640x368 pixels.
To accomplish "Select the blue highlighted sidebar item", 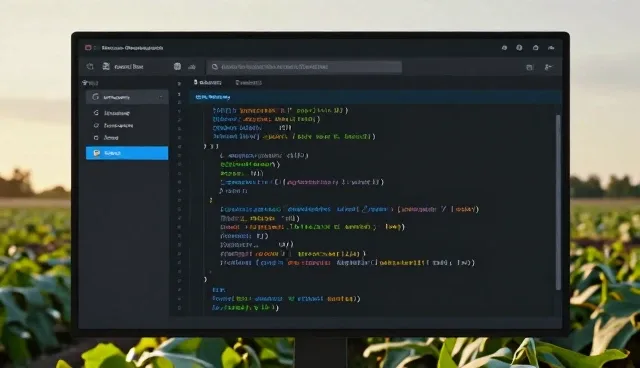I will point(127,153).
